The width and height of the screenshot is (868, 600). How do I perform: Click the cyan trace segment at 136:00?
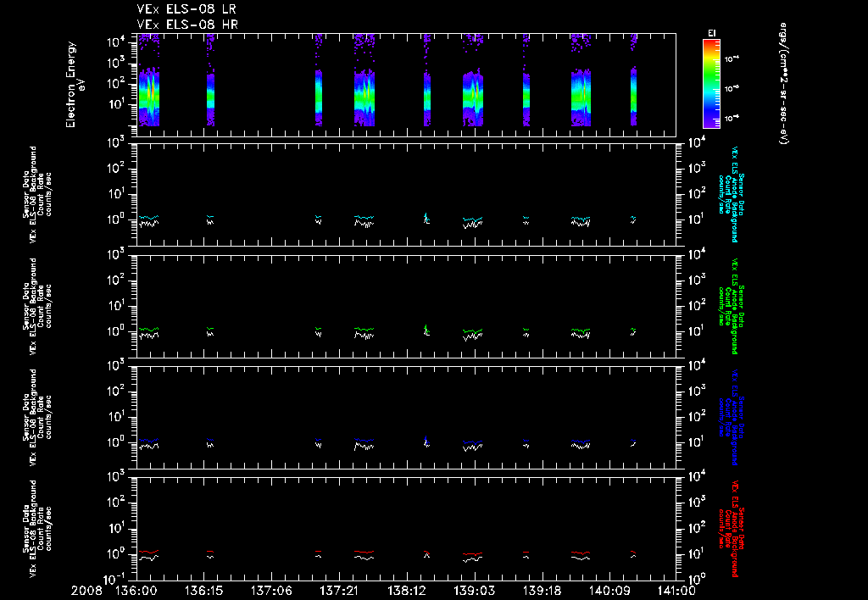tap(148, 217)
